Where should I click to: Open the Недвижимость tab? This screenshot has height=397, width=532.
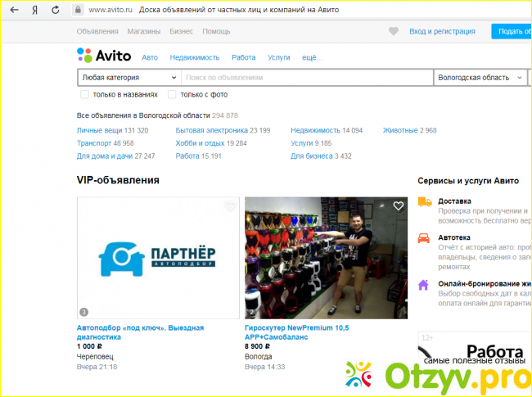tap(195, 58)
